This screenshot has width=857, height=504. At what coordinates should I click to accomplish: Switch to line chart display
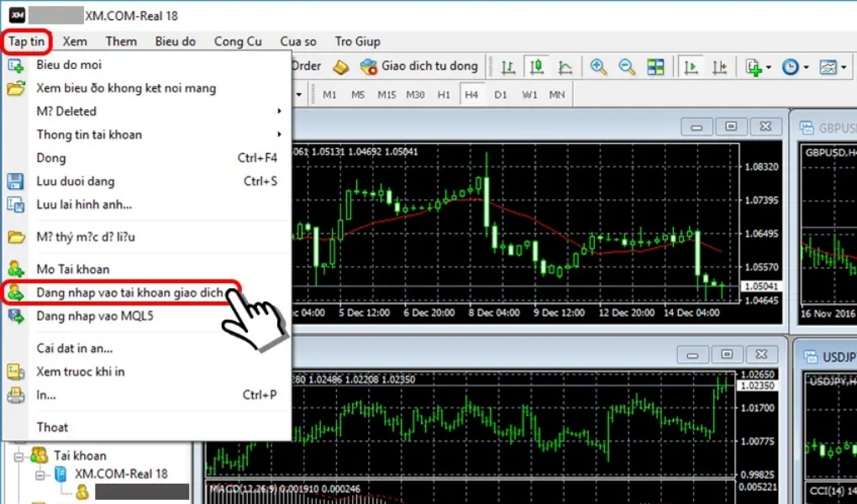(x=565, y=66)
